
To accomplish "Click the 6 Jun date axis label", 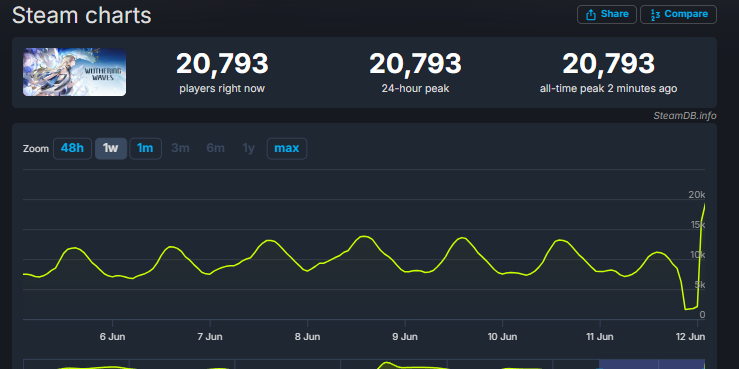I will click(113, 337).
